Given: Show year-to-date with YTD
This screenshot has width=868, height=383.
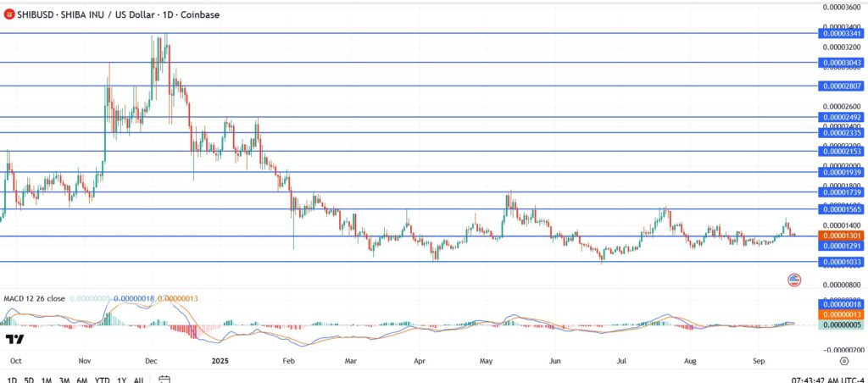Looking at the screenshot, I should (x=103, y=380).
